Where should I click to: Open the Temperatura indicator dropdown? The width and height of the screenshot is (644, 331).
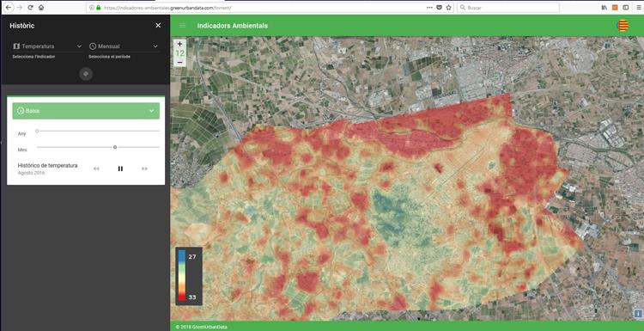pos(47,46)
